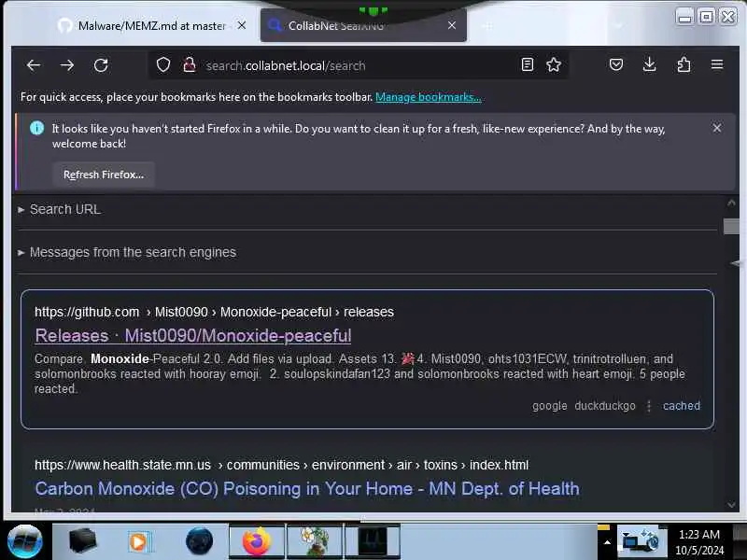The width and height of the screenshot is (747, 560).
Task: Select the CollabNet SearXNG tab
Action: [x=363, y=26]
